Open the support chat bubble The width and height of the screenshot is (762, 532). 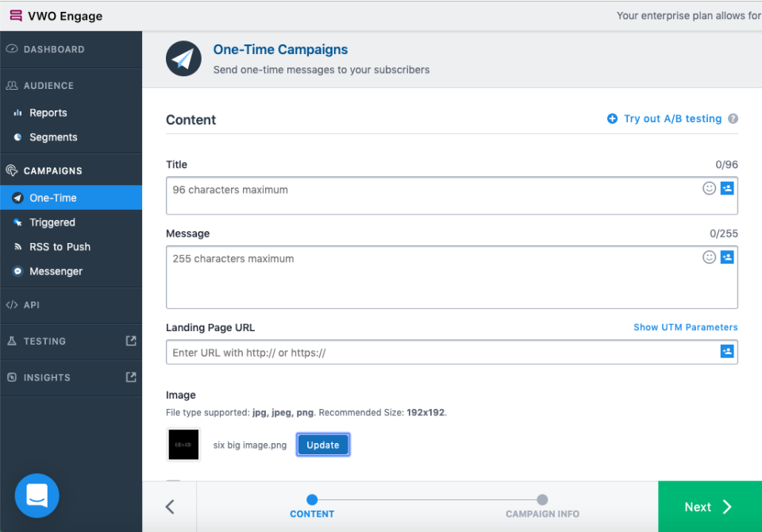pyautogui.click(x=37, y=495)
